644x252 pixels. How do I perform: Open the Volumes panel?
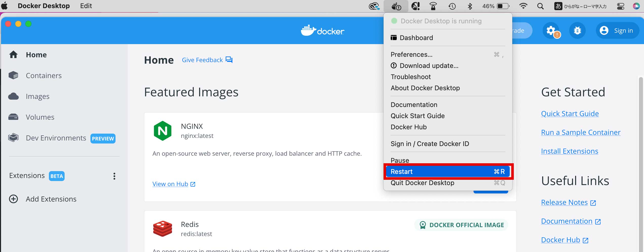pos(40,117)
